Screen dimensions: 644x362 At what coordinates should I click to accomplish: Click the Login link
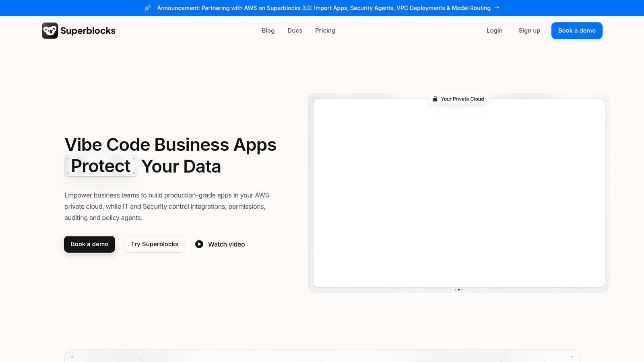click(494, 31)
